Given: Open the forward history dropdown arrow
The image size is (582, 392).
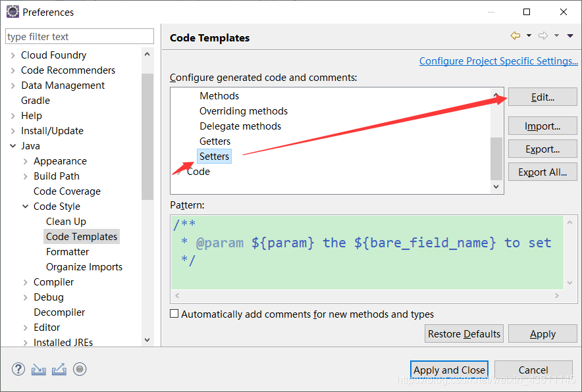Looking at the screenshot, I should pos(556,36).
